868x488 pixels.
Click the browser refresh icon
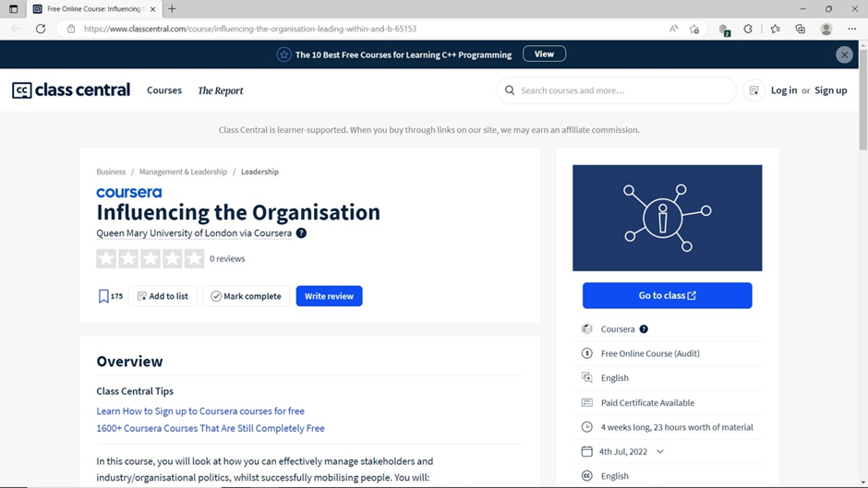(x=41, y=29)
